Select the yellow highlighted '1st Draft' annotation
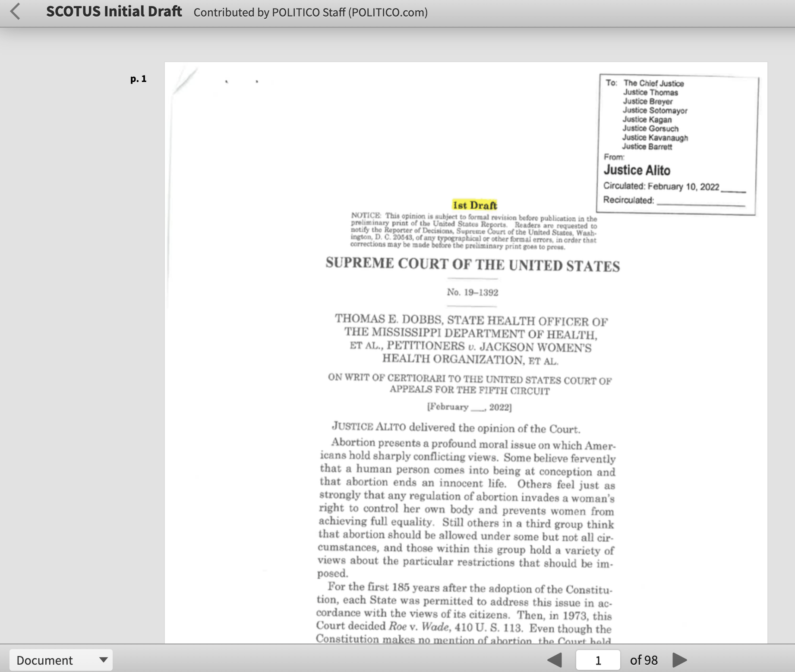 pyautogui.click(x=475, y=205)
